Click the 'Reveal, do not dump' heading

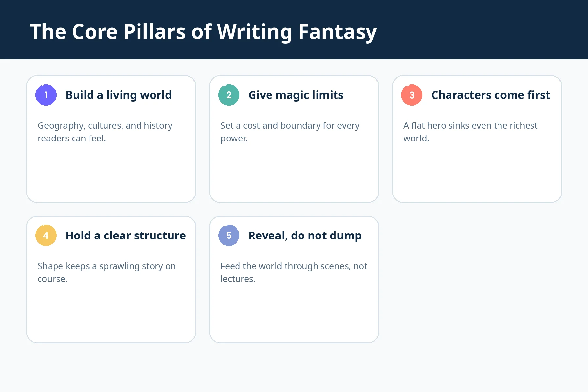[305, 236]
